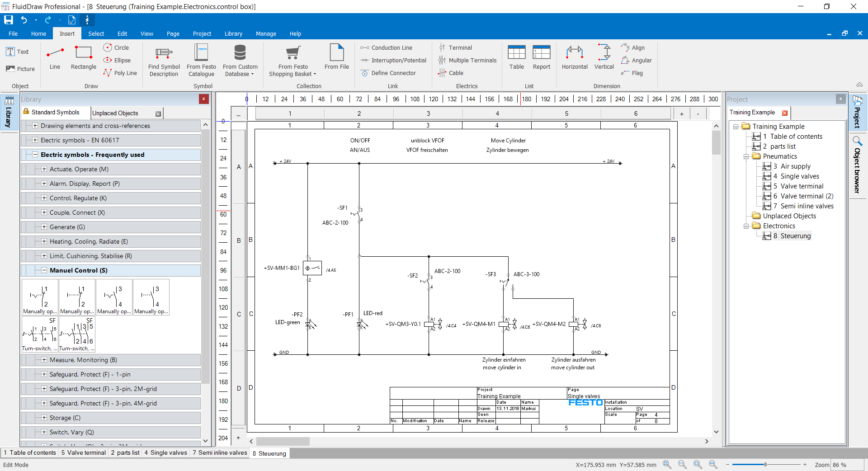Screen dimensions: 868x471
Task: Select the Line draw tool
Action: (55, 58)
